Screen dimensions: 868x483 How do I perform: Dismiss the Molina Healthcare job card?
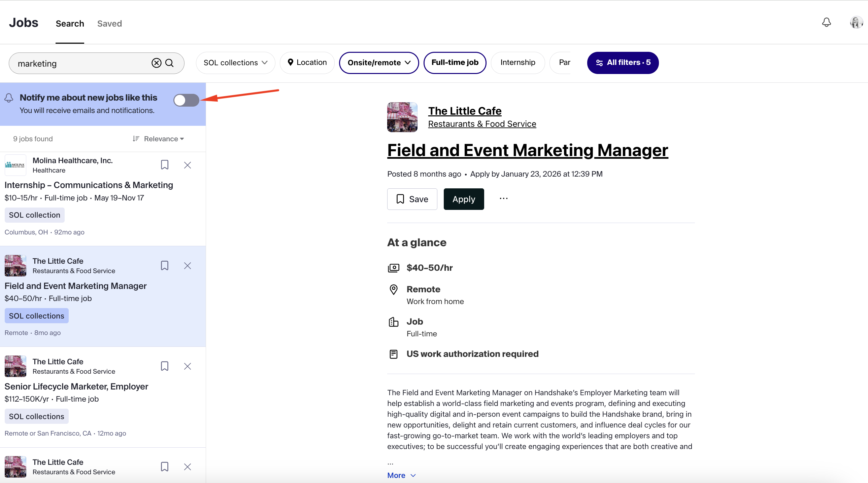tap(187, 165)
